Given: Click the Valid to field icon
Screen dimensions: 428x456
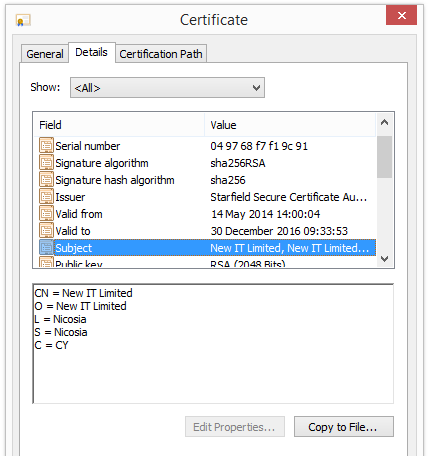Looking at the screenshot, I should pyautogui.click(x=46, y=230).
